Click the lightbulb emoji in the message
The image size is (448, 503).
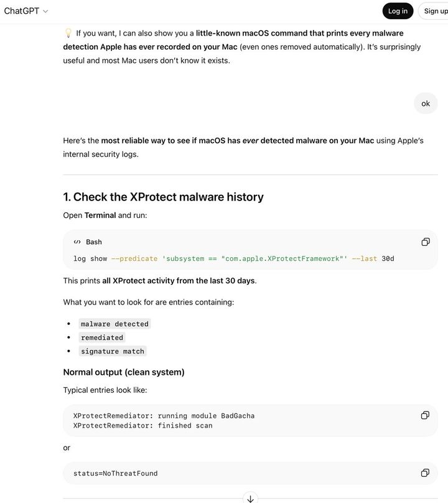coord(67,32)
